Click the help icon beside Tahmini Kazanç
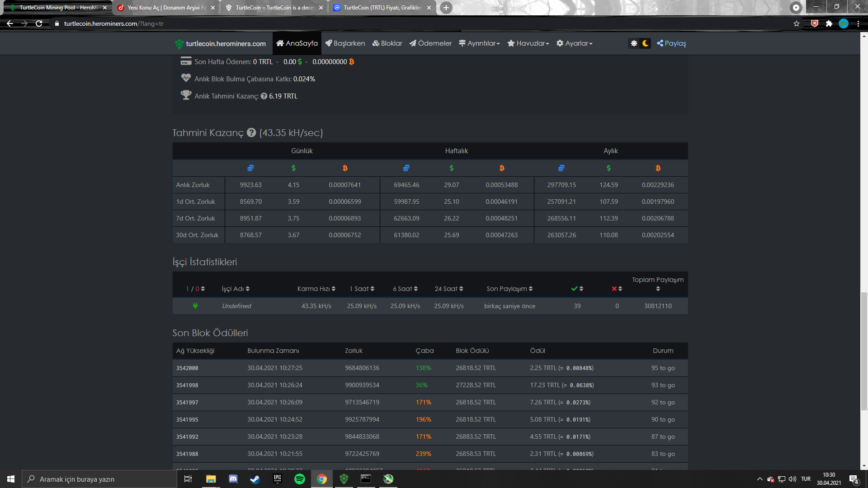868x488 pixels. point(251,133)
